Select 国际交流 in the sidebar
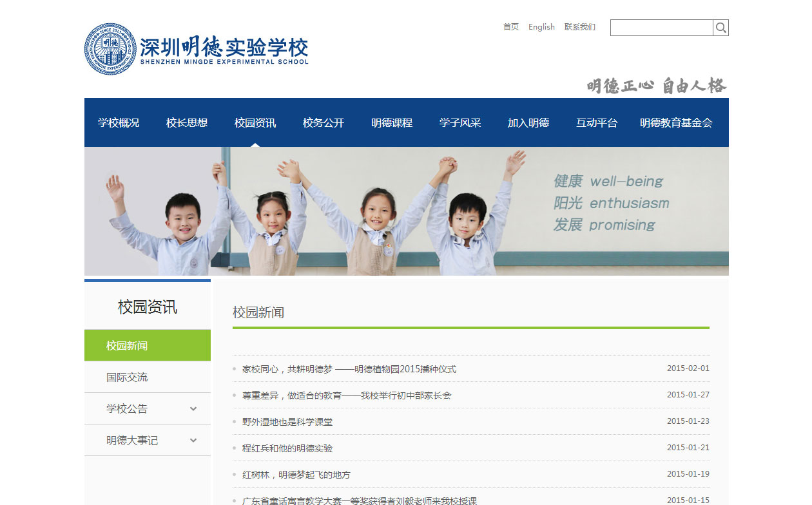The image size is (812, 505). [x=148, y=377]
